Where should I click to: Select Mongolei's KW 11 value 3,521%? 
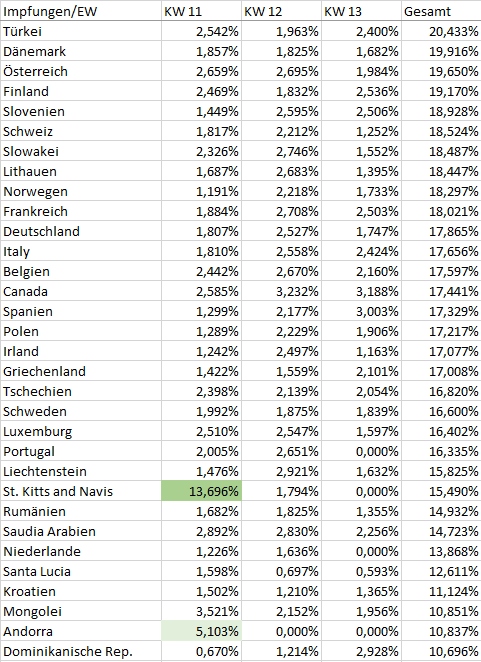tap(201, 611)
